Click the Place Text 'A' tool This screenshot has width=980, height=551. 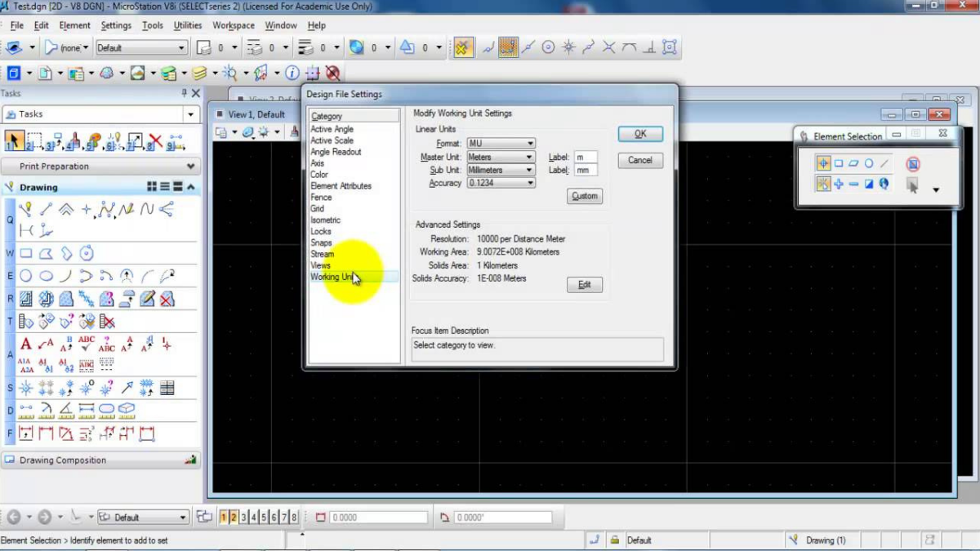[26, 344]
